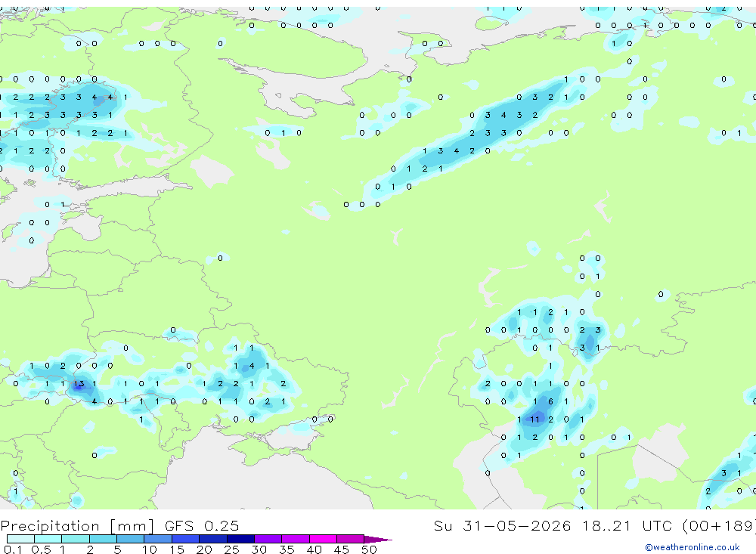
Task: Pick the 45–50 mm legend color swatch
Action: [x=350, y=539]
